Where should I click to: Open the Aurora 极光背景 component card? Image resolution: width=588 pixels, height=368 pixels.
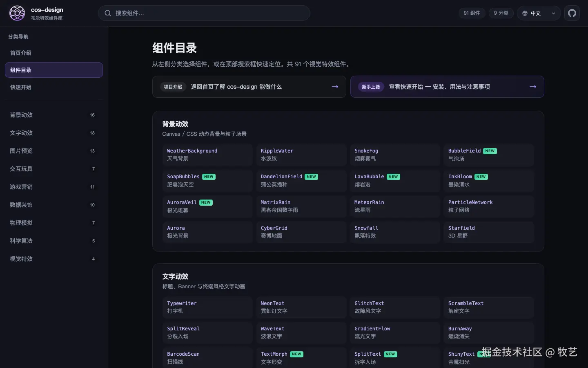click(207, 232)
